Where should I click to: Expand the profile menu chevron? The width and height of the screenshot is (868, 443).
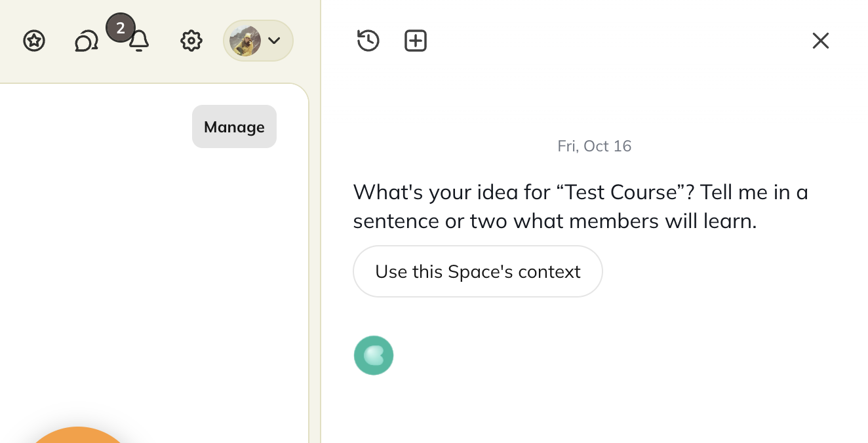274,41
